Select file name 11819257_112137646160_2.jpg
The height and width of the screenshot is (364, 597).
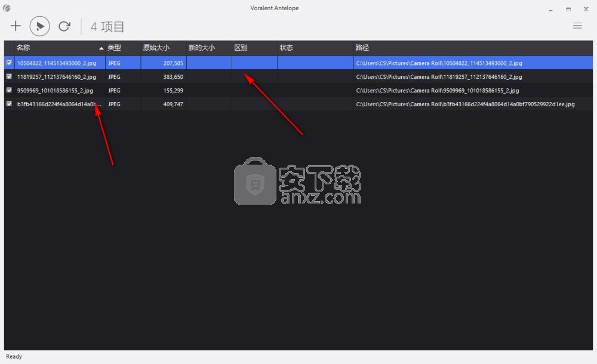click(56, 77)
